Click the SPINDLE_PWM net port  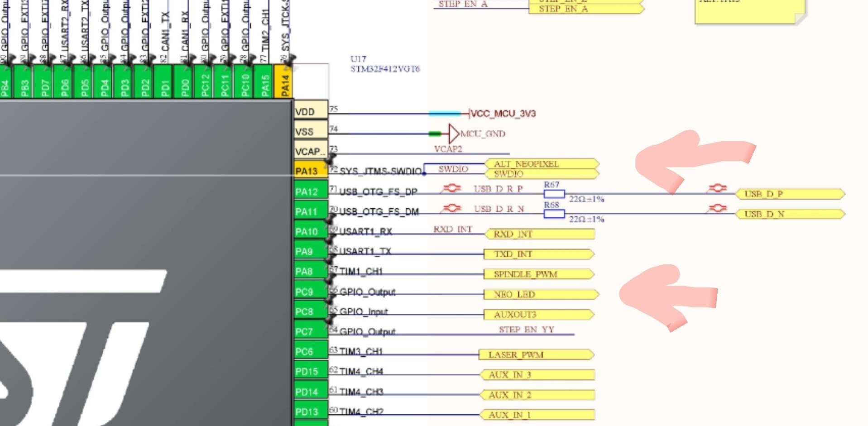click(x=538, y=274)
